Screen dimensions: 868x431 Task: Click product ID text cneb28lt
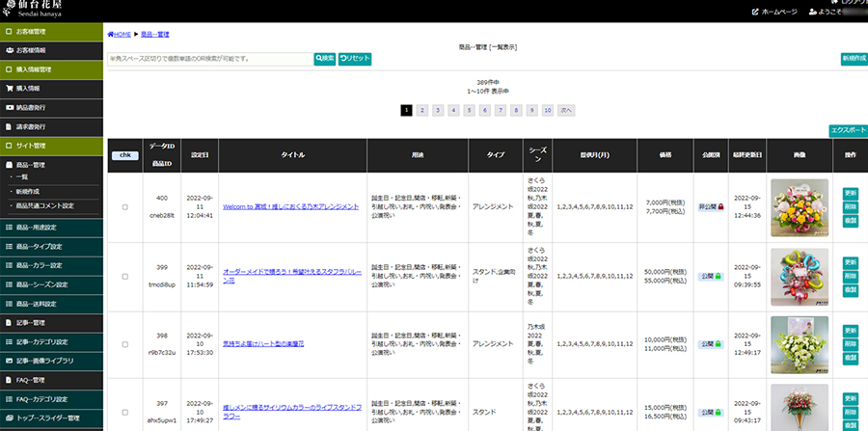pos(162,217)
